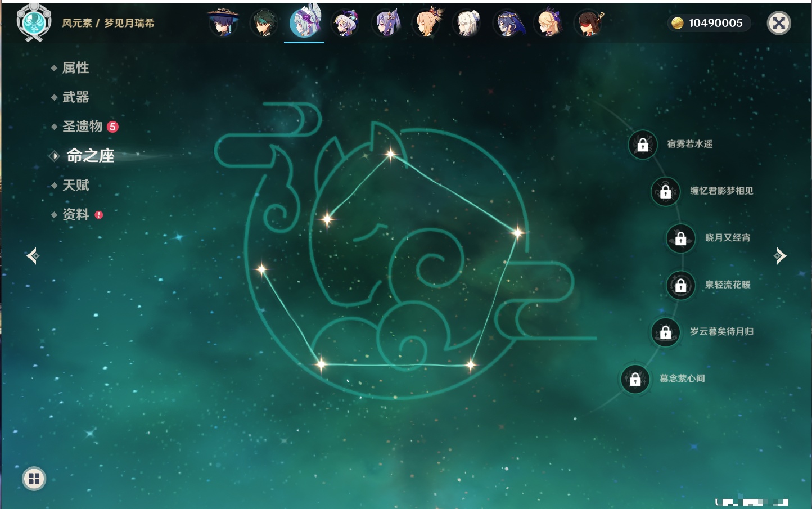Select the orange-haired Yoimiya avatar
Screen dimensions: 812x509
[427, 22]
